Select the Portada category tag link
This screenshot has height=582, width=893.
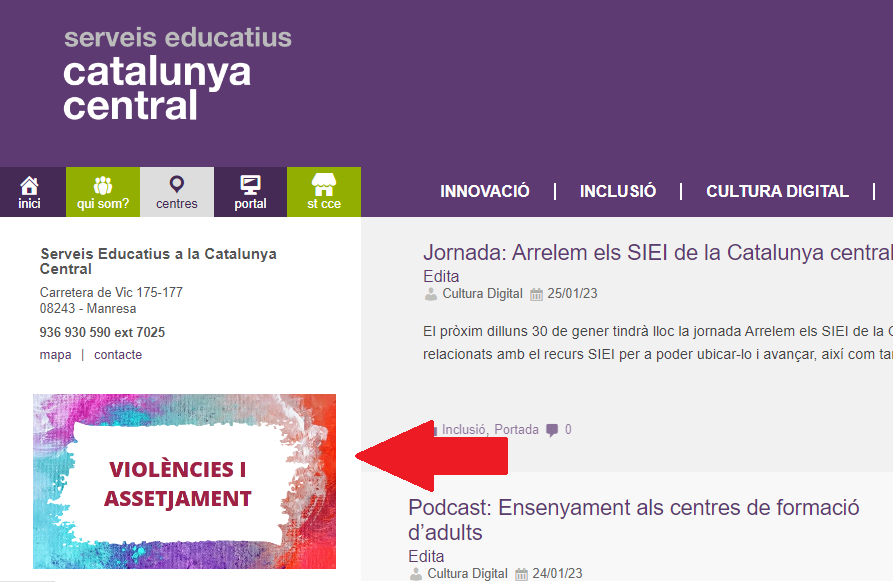pos(515,430)
